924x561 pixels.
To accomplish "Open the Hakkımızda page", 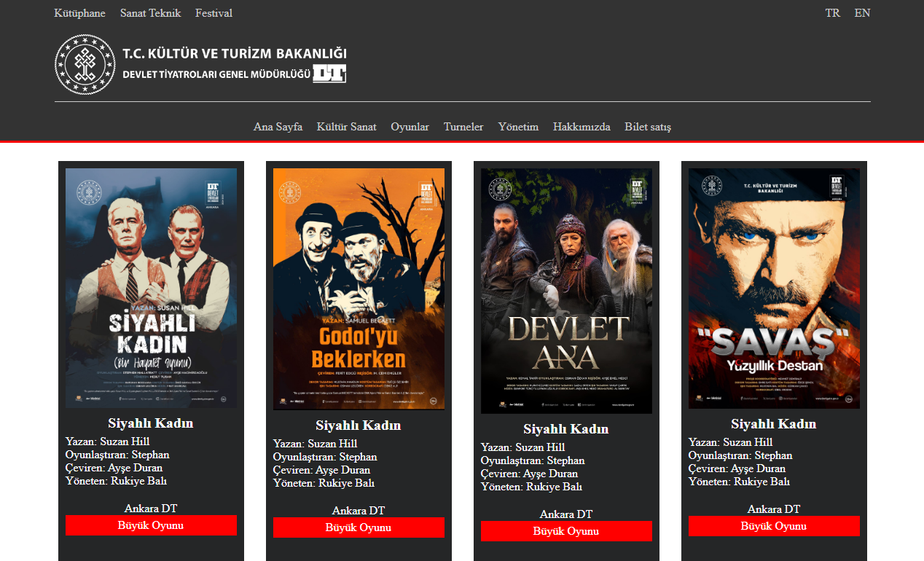I will (x=582, y=127).
